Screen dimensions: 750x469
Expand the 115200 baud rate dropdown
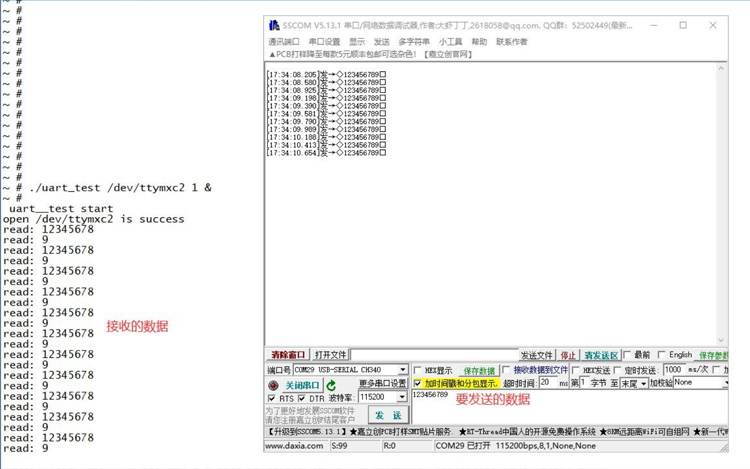point(402,398)
